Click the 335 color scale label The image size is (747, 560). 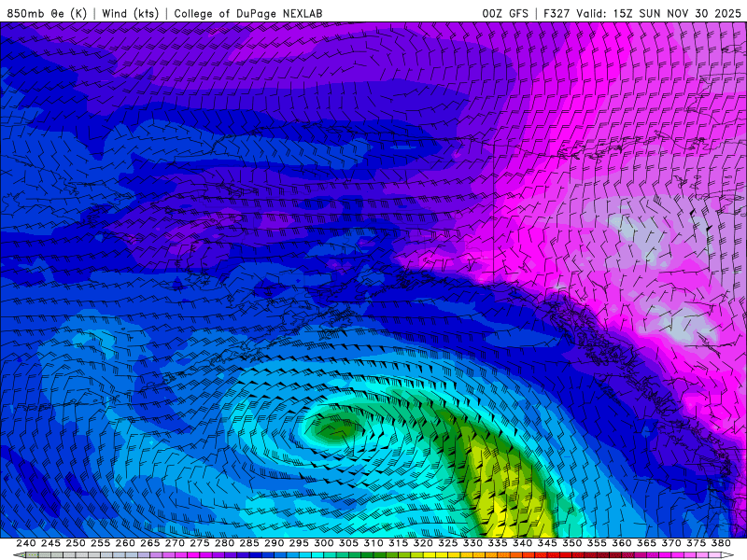(498, 543)
